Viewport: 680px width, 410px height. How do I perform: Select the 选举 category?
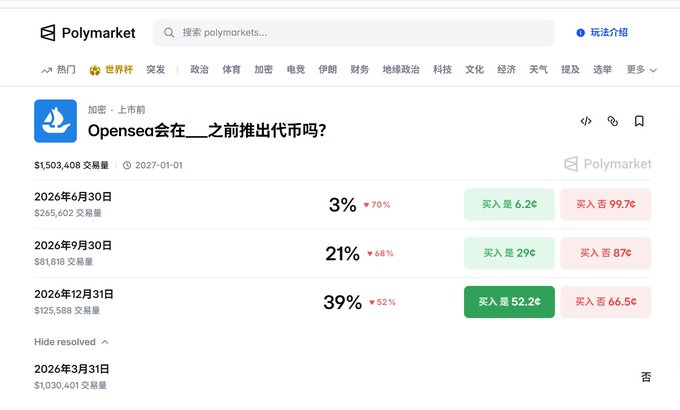tap(602, 69)
